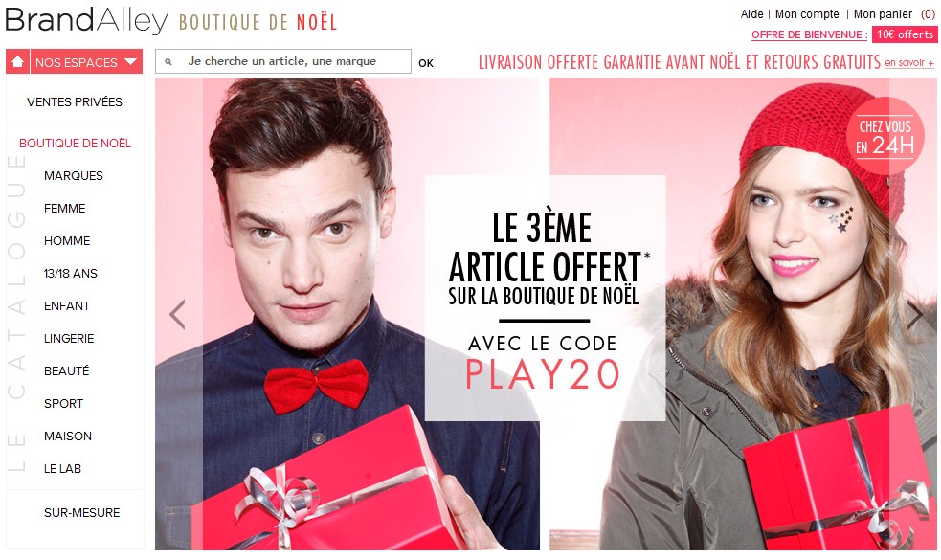The height and width of the screenshot is (560, 941).
Task: Follow the en savoir + link
Action: (x=909, y=62)
